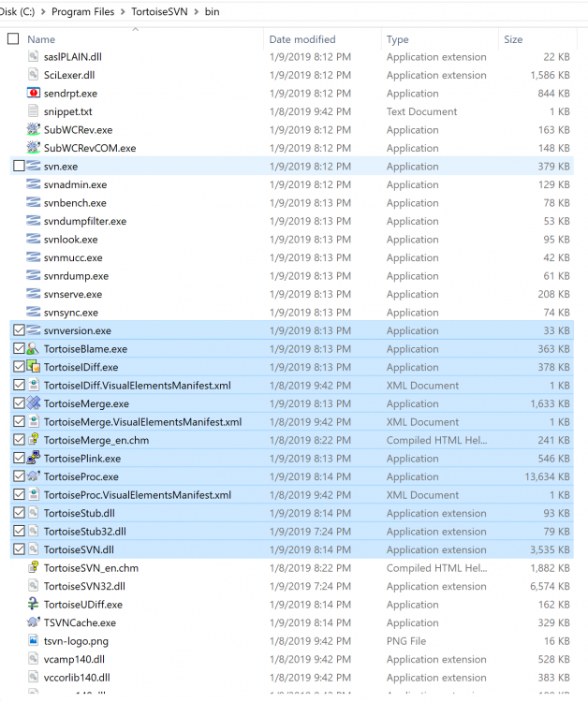The image size is (588, 702).
Task: Click the TortoiseMerge.exe icon
Action: [33, 403]
